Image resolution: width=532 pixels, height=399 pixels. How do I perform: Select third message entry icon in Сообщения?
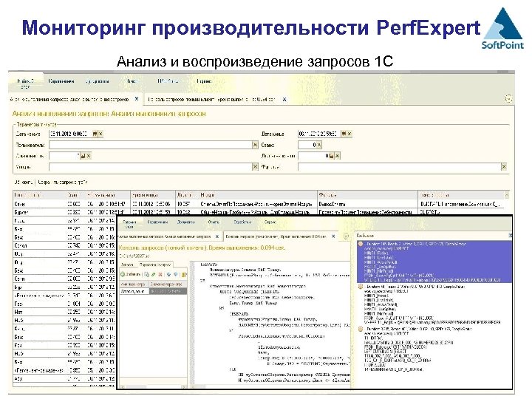pos(361,329)
